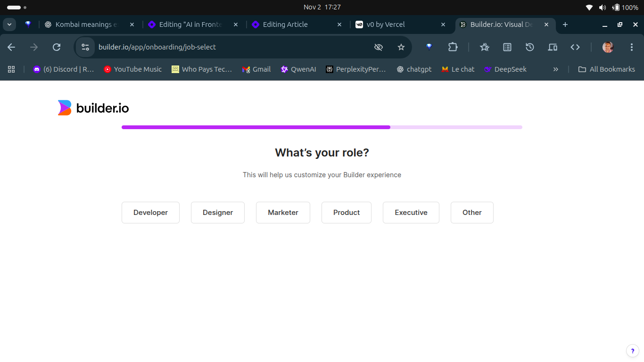Viewport: 644px width, 362px height.
Task: Open Chrome's three-dot menu
Action: coord(632,47)
